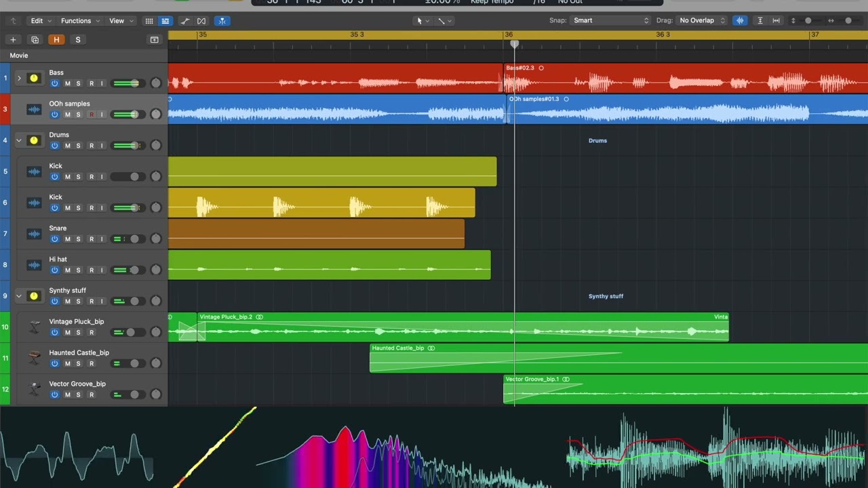The image size is (868, 488).
Task: Select the Drums folder label in arrange area
Action: (x=597, y=141)
